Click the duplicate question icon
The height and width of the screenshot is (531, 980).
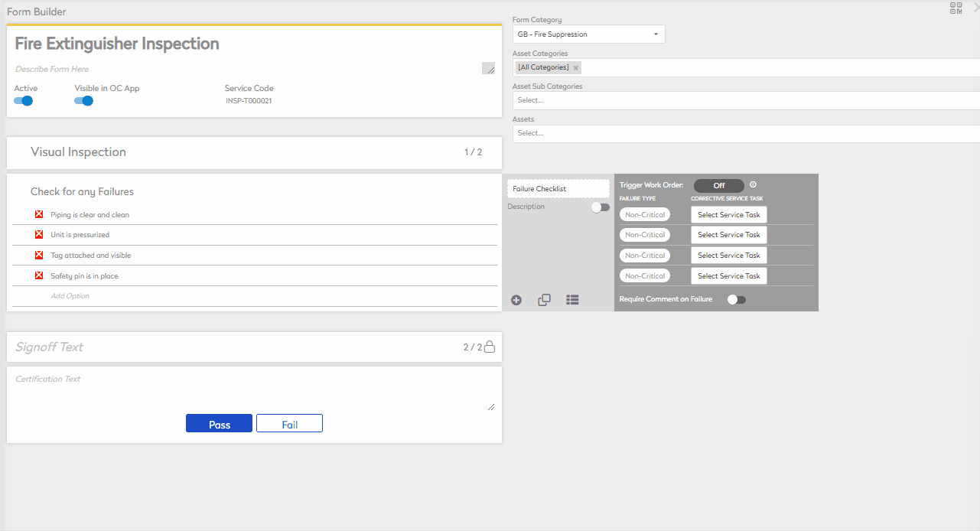point(544,300)
